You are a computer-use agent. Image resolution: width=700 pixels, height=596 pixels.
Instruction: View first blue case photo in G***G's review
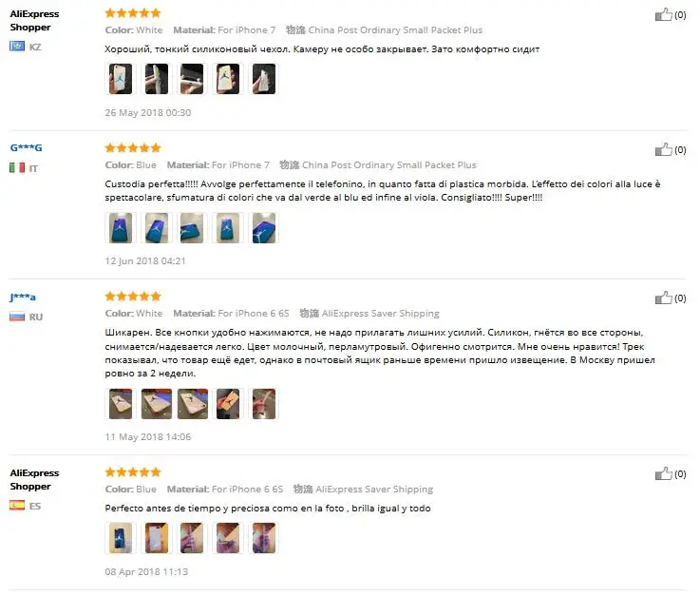click(x=121, y=228)
